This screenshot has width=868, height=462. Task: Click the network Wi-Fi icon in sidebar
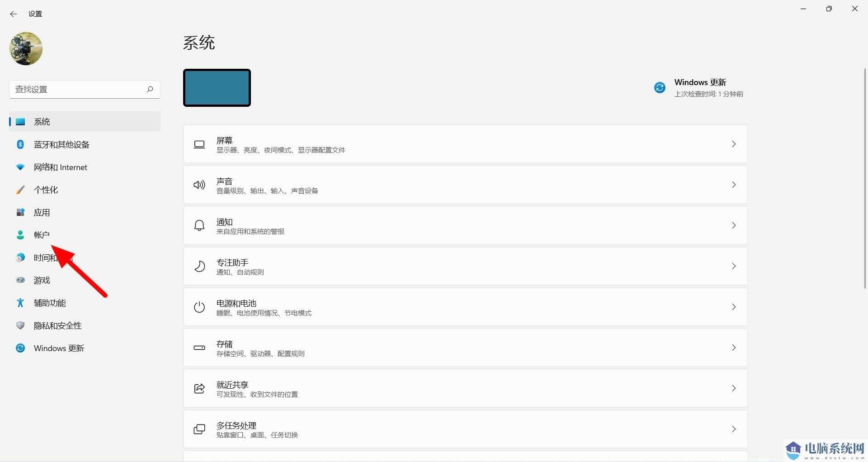pyautogui.click(x=20, y=167)
